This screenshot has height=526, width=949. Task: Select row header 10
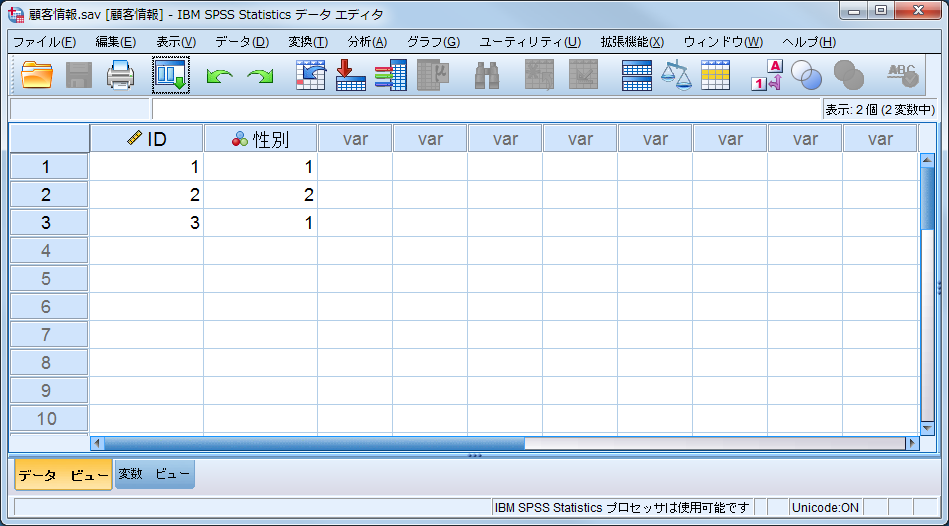[x=49, y=418]
